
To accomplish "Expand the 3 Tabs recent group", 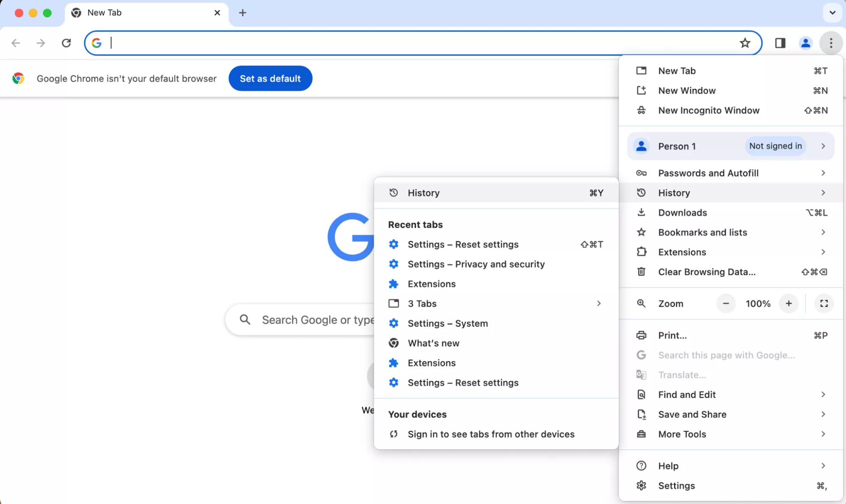I will [x=496, y=303].
